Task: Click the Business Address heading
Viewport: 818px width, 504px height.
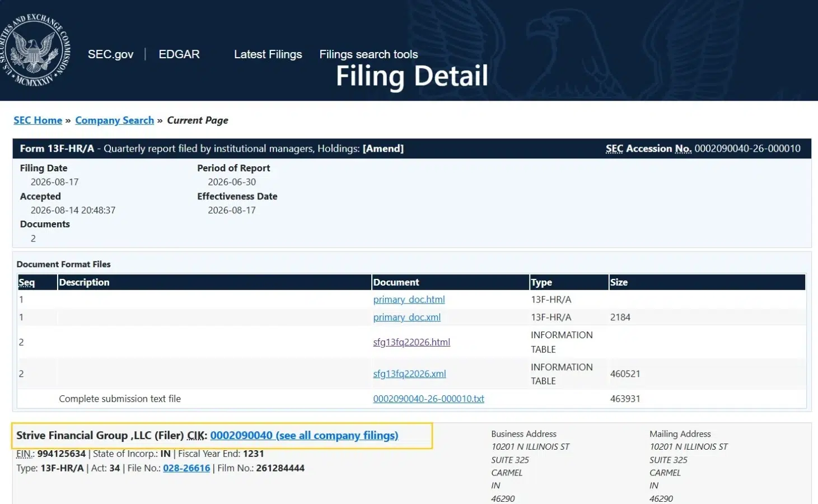Action: pyautogui.click(x=523, y=434)
